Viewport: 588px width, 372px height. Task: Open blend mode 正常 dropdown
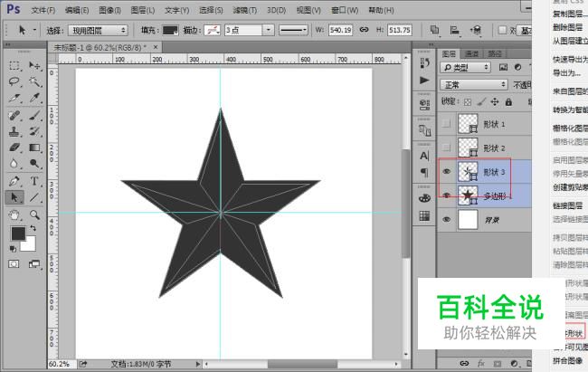(x=474, y=85)
